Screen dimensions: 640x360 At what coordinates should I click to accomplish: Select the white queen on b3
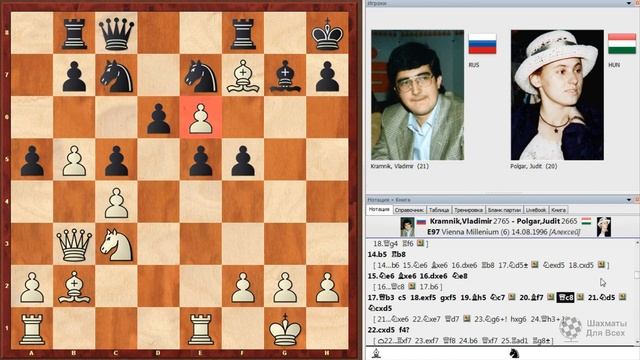pos(74,245)
